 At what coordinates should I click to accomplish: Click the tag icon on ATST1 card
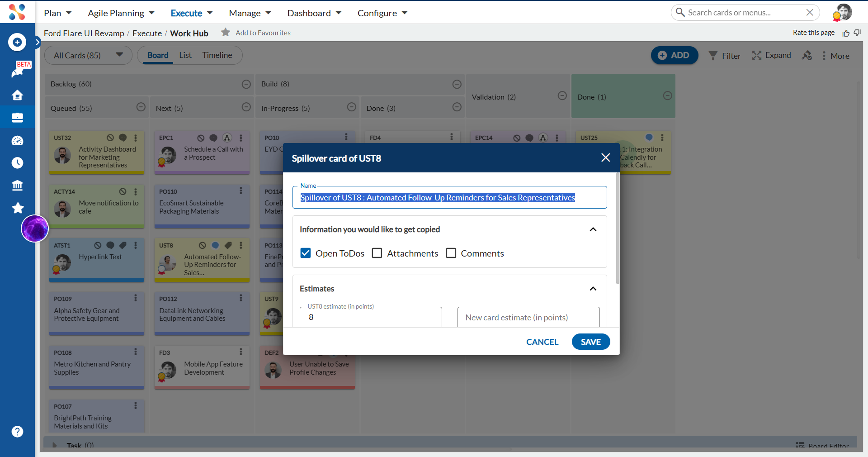pos(123,245)
